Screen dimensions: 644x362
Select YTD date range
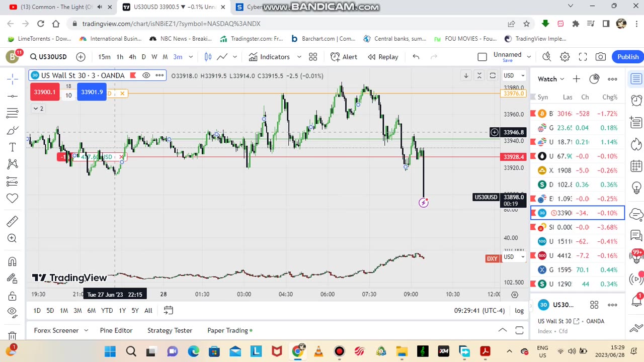click(x=107, y=311)
